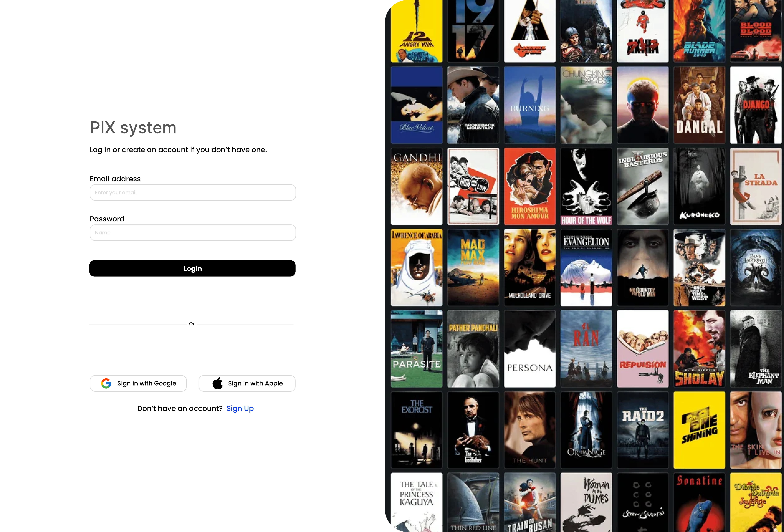Select the Lawrence of Arabia poster
Image resolution: width=784 pixels, height=532 pixels.
point(417,268)
